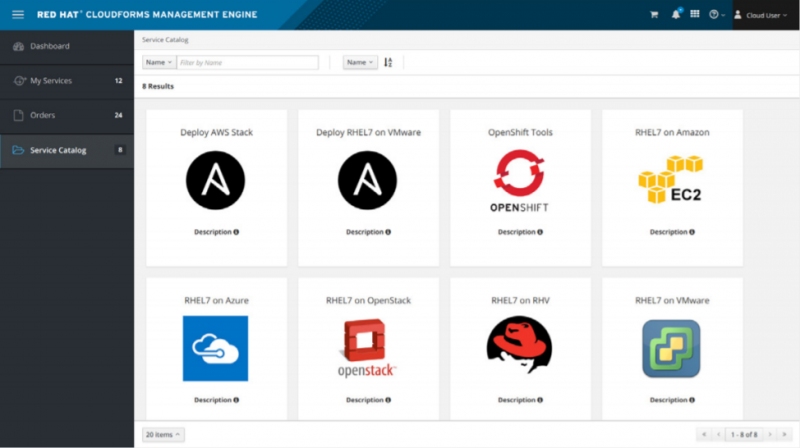Image resolution: width=800 pixels, height=448 pixels.
Task: Open the RHEL7 on Amazon title
Action: [x=672, y=132]
